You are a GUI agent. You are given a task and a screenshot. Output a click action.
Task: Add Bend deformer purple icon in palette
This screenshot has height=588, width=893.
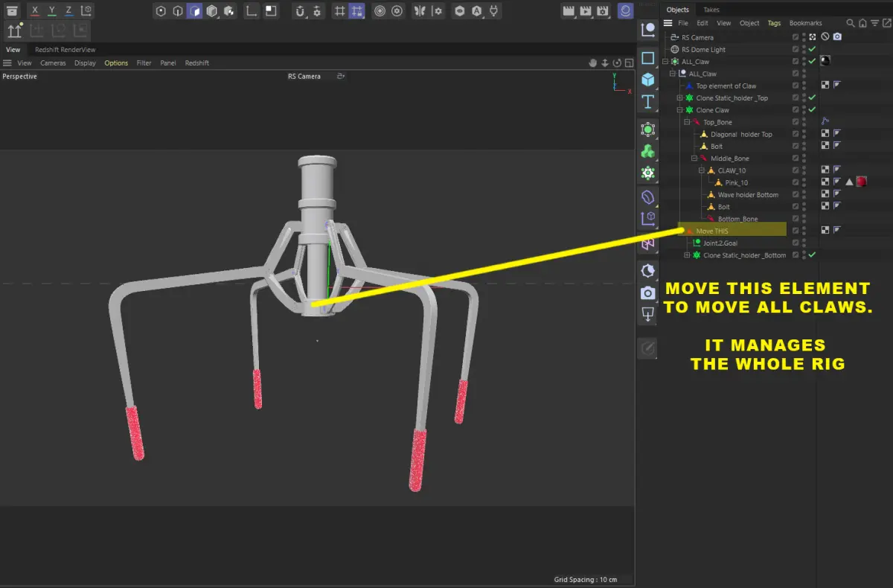[647, 197]
